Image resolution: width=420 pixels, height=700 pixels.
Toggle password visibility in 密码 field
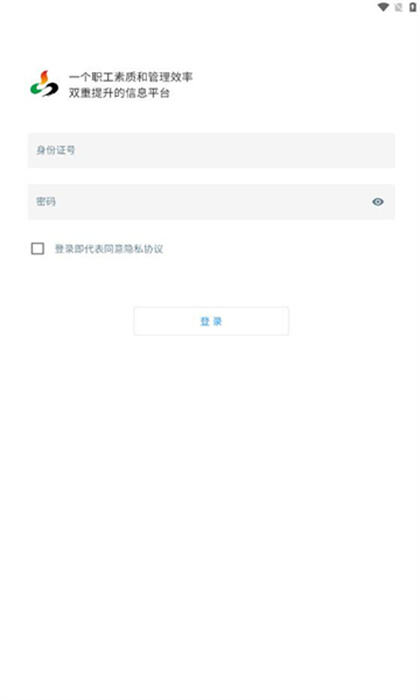coord(378,202)
